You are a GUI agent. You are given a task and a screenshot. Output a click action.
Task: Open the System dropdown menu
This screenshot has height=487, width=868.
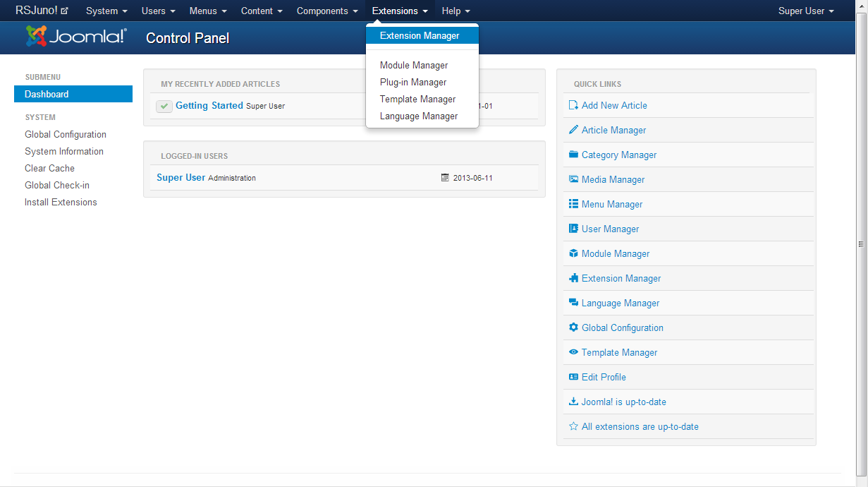[106, 11]
